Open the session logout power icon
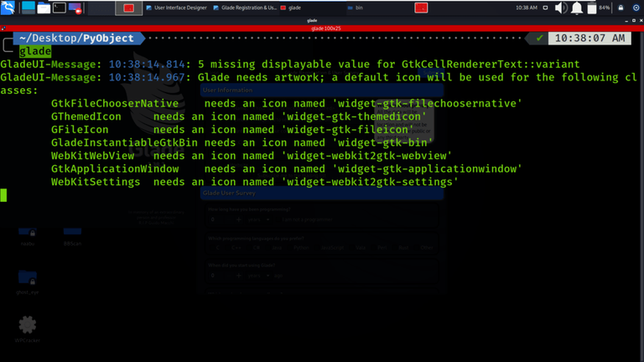 [x=636, y=8]
